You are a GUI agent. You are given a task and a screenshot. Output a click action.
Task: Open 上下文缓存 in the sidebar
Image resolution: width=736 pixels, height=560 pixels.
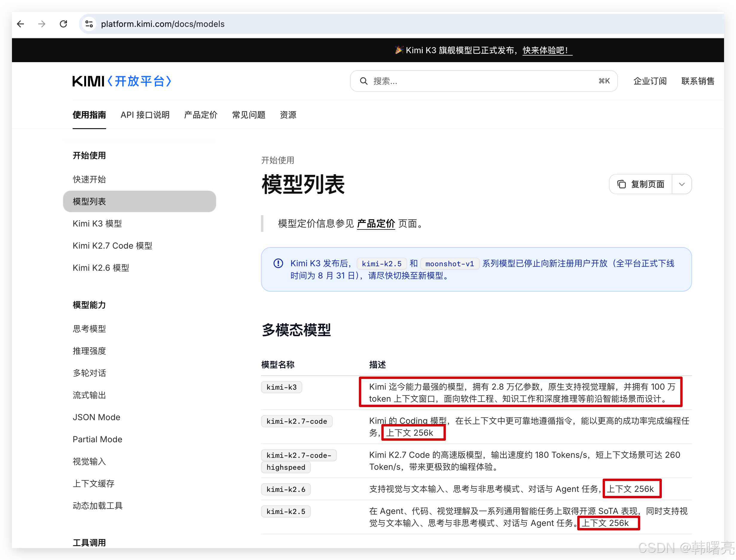pos(93,484)
